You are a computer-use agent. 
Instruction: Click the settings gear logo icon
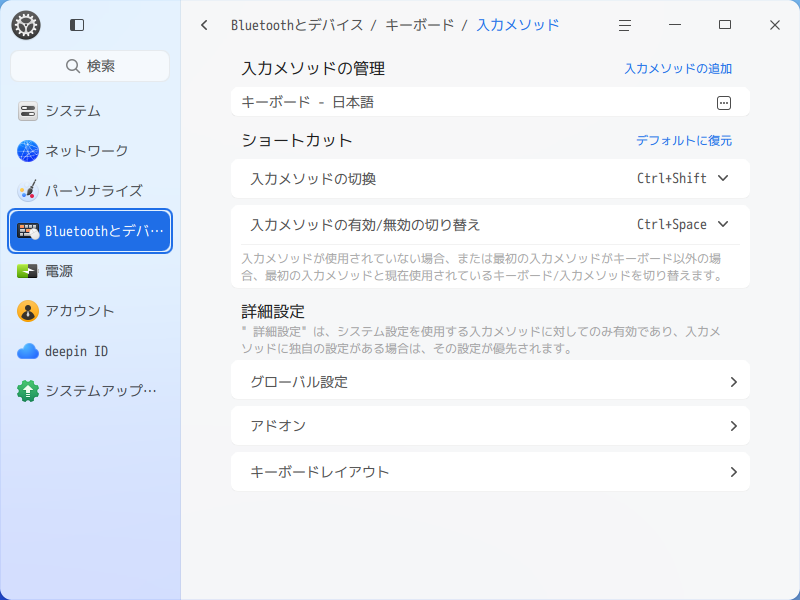pyautogui.click(x=26, y=25)
